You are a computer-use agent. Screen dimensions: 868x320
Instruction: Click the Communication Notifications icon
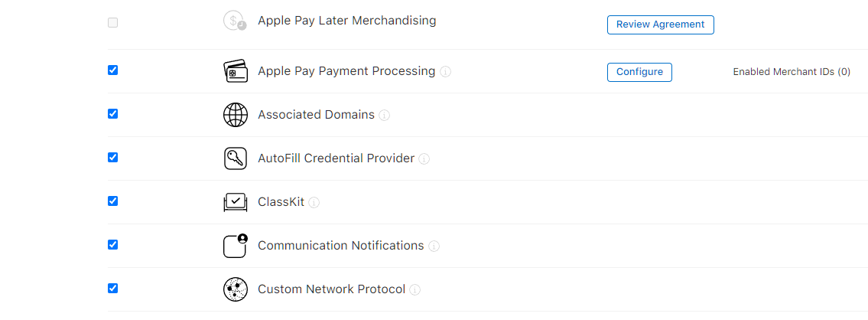tap(236, 246)
